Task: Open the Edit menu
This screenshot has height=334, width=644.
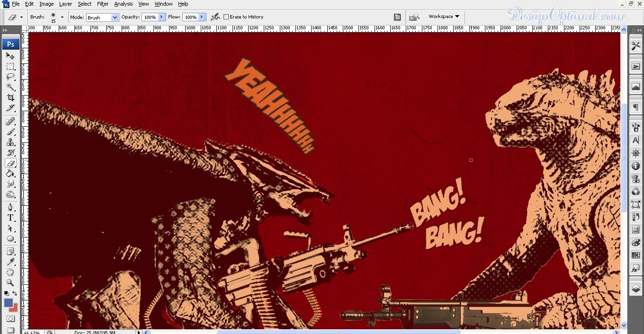Action: click(29, 4)
